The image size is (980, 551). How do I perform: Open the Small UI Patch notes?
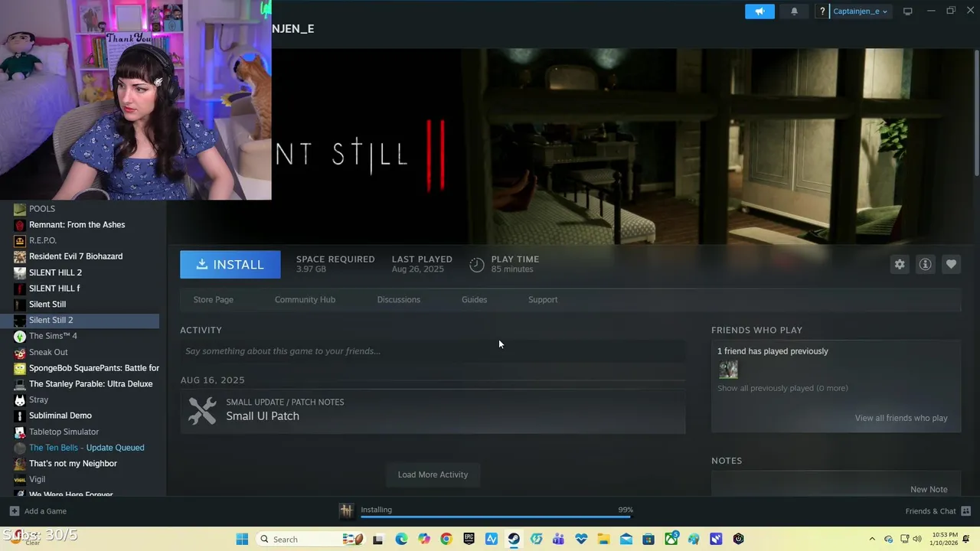(263, 416)
